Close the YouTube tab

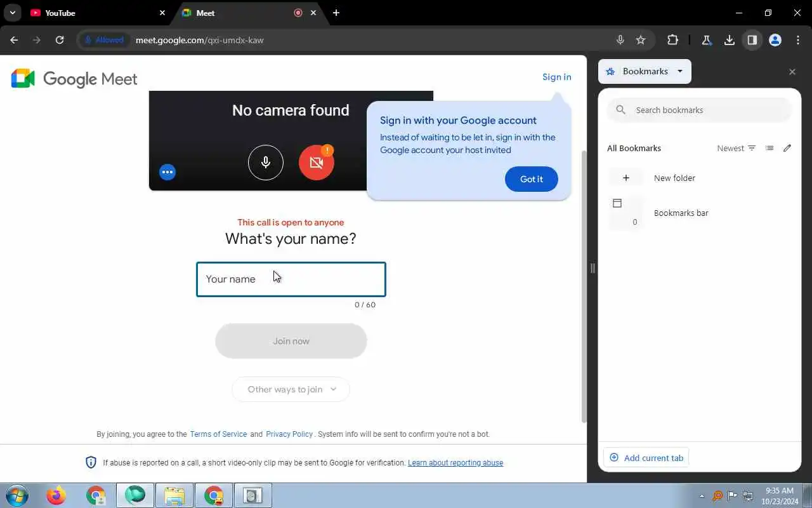[x=162, y=13]
